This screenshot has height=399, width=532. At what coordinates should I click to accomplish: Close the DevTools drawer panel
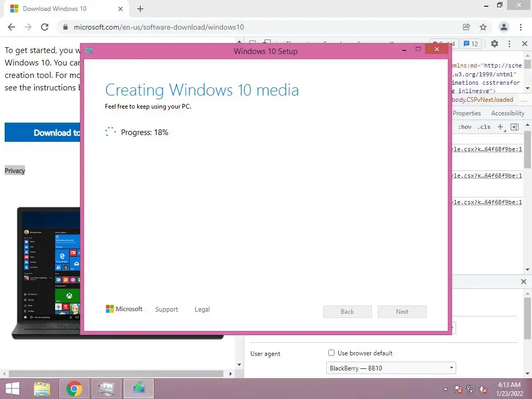[x=524, y=282]
